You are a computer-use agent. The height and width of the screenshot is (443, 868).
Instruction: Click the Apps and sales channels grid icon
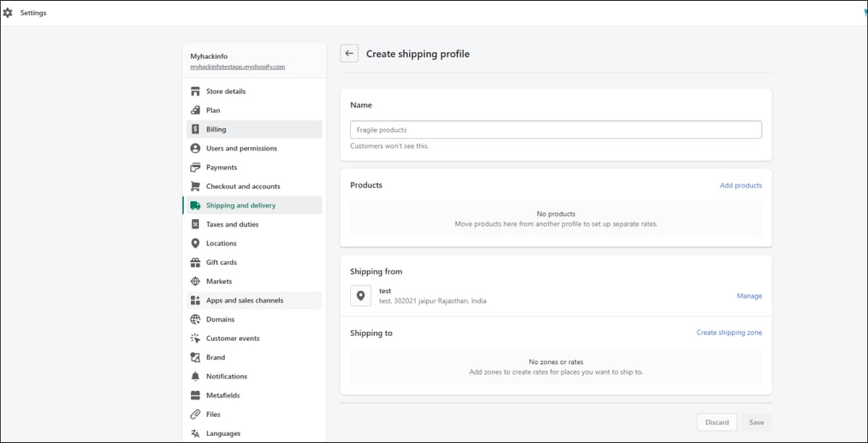(195, 300)
